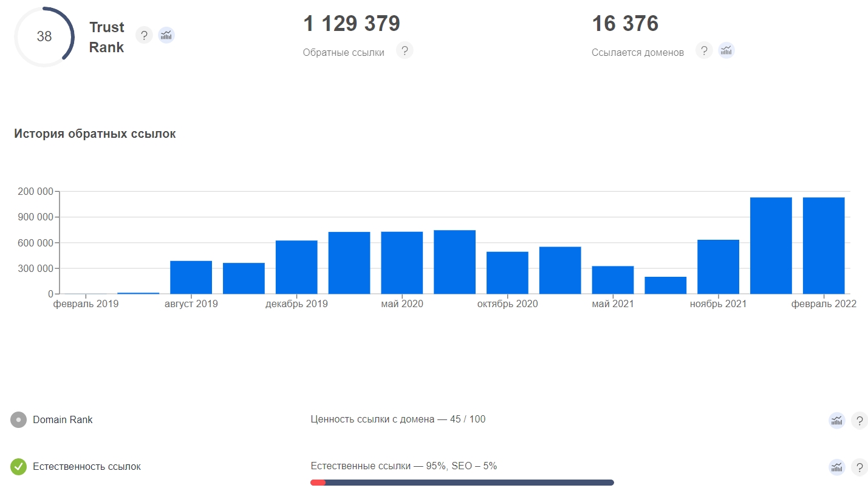The width and height of the screenshot is (868, 502).
Task: Click the 1 129 379 backlinks total
Action: tap(351, 24)
